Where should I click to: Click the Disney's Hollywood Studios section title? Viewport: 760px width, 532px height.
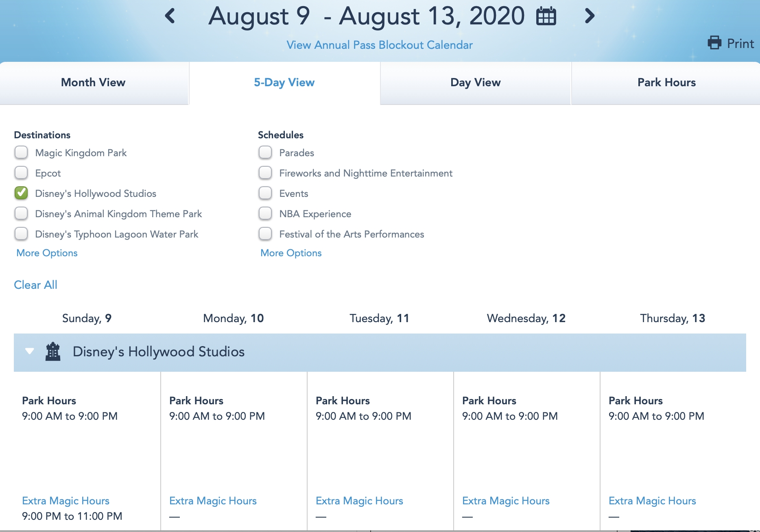(x=159, y=351)
